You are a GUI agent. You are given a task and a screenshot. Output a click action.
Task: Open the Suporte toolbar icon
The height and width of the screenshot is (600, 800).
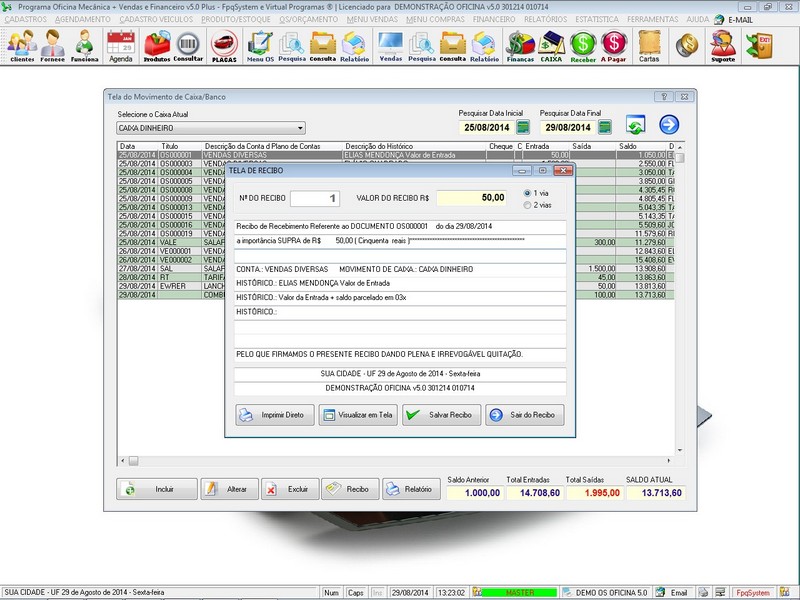pyautogui.click(x=722, y=45)
